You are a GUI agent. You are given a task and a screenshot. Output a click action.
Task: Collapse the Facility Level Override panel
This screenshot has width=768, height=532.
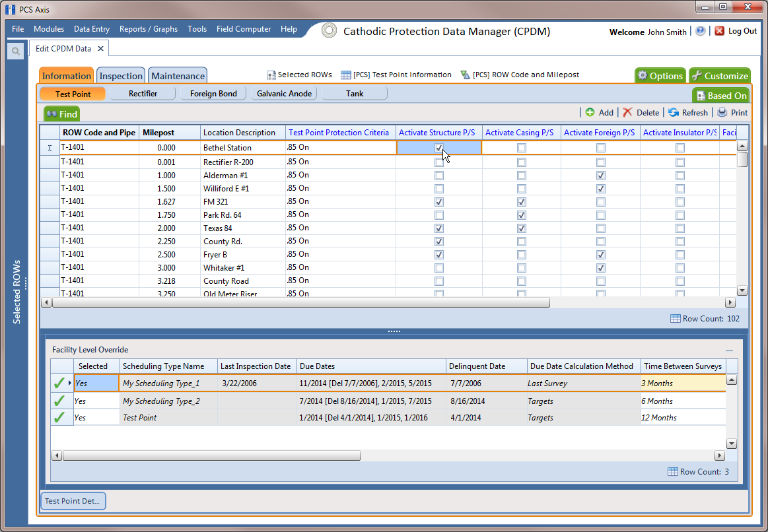pyautogui.click(x=729, y=350)
